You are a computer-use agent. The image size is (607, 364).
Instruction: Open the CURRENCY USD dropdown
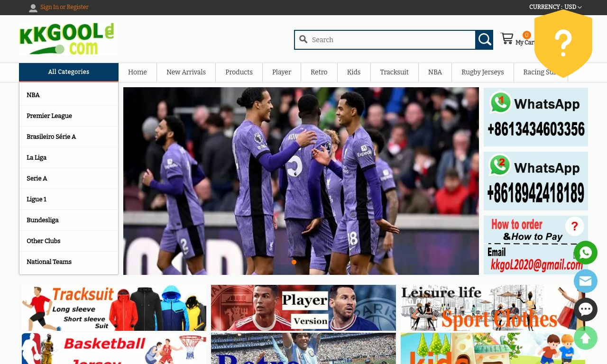click(x=555, y=7)
